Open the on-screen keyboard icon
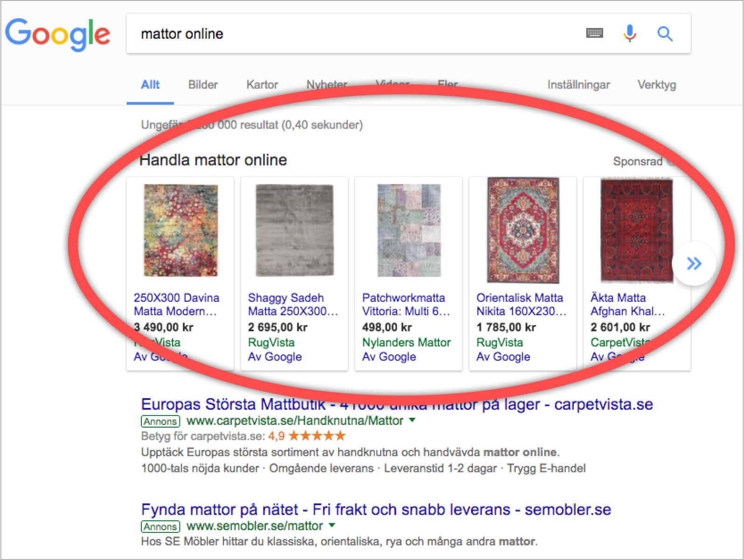 pos(594,33)
